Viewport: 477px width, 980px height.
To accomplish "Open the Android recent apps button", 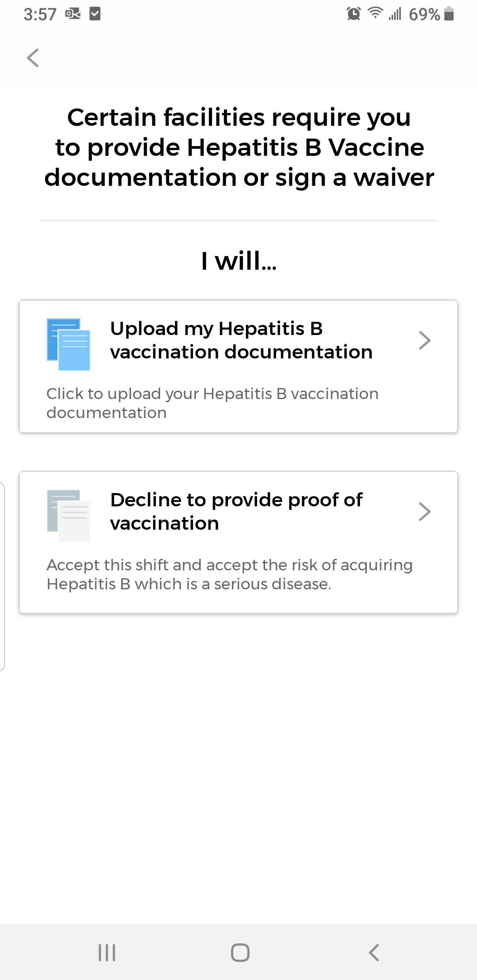I will 107,952.
